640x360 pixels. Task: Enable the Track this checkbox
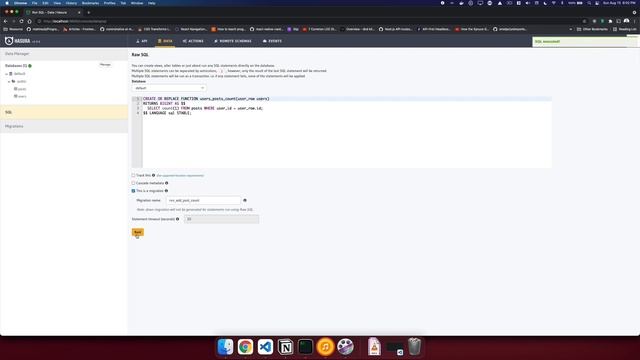pos(133,176)
